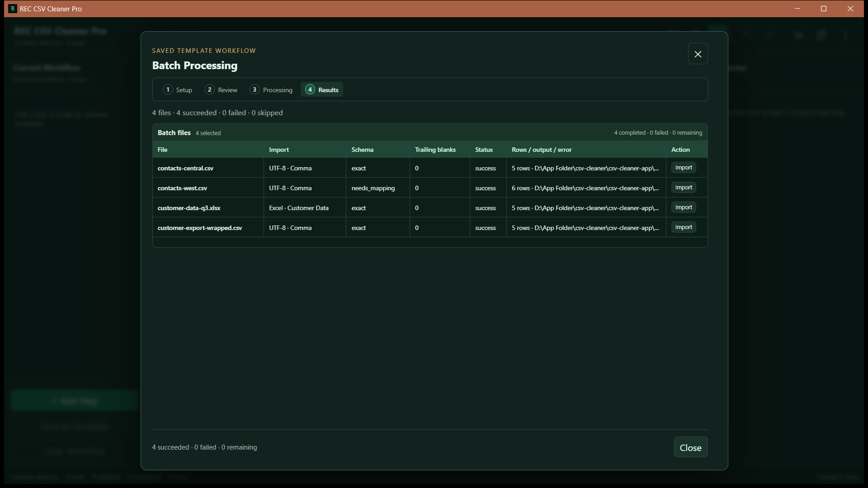Click the footer '4 succeeded · 0 failed' text

[x=204, y=447]
